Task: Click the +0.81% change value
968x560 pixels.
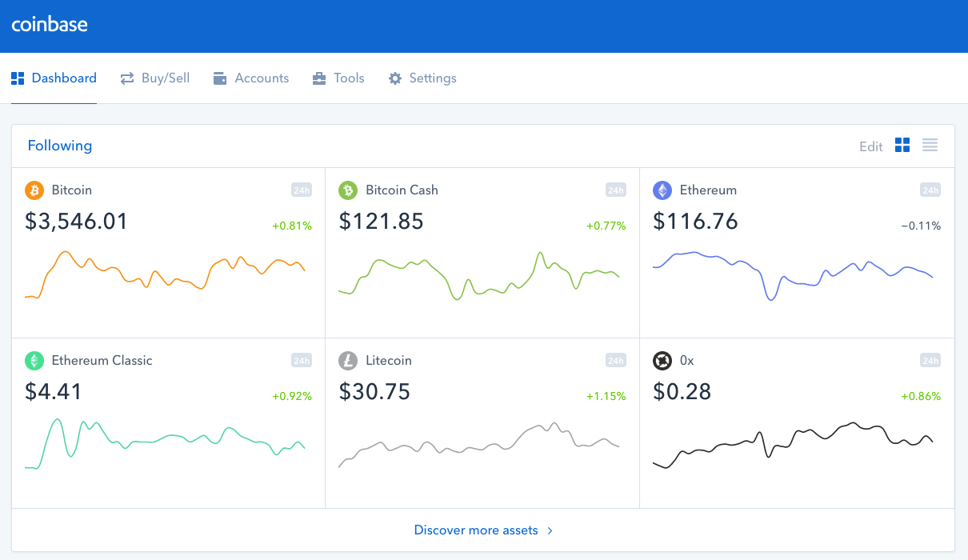Action: [x=292, y=226]
